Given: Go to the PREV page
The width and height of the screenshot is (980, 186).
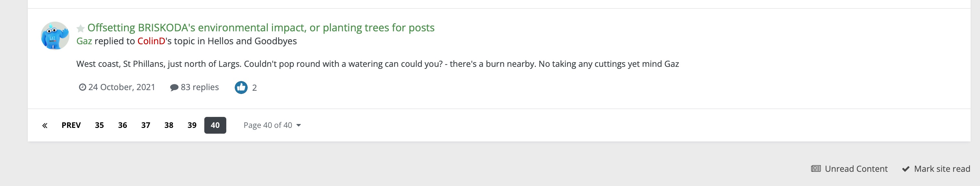Looking at the screenshot, I should tap(71, 125).
